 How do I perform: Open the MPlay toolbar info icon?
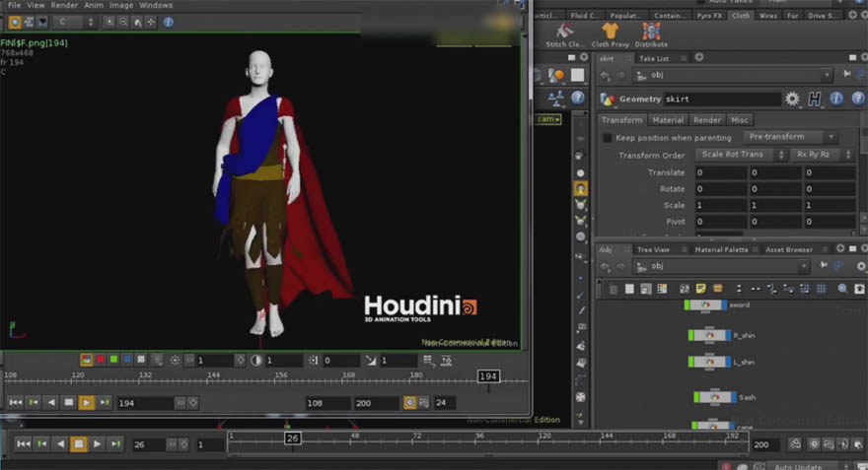(x=169, y=22)
